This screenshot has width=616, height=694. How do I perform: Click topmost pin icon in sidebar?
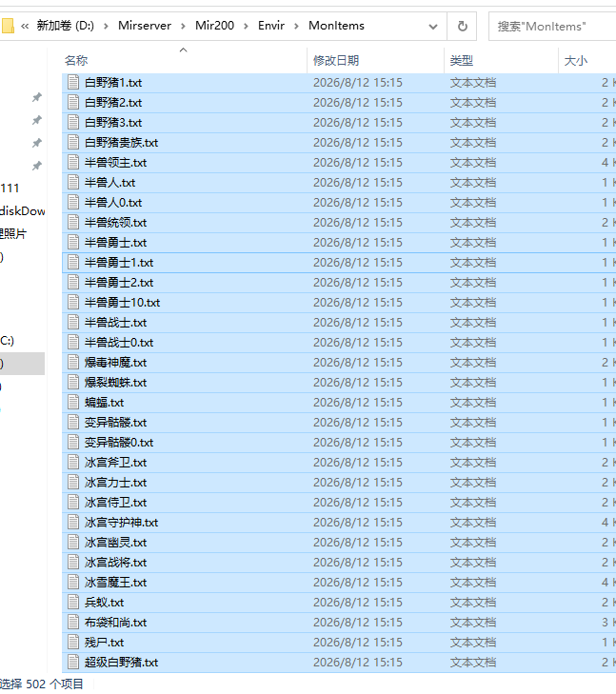37,97
